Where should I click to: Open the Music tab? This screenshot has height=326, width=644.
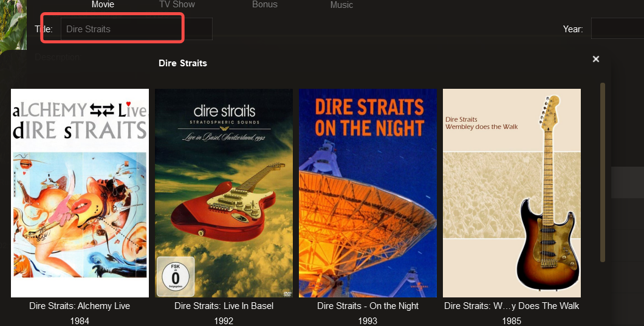tap(341, 5)
